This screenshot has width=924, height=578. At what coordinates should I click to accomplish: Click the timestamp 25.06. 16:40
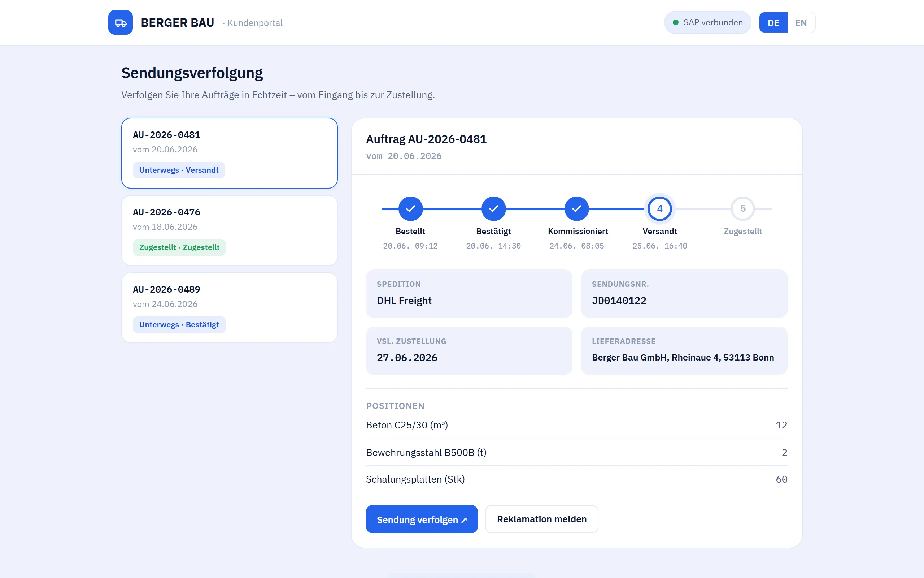coord(660,246)
